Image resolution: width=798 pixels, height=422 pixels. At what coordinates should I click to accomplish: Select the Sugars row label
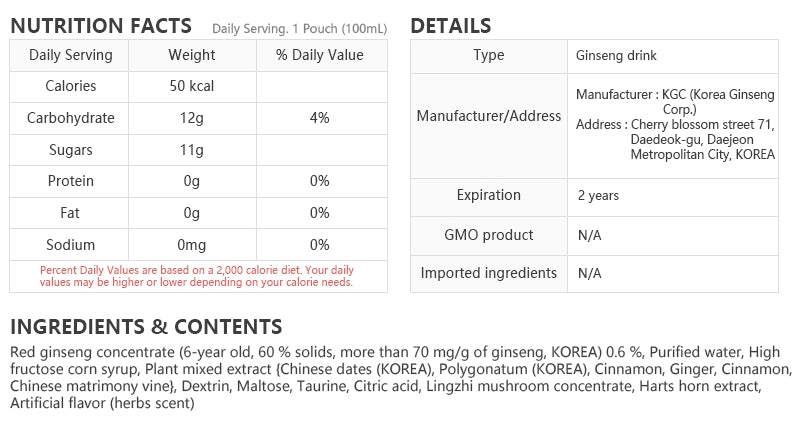point(70,150)
